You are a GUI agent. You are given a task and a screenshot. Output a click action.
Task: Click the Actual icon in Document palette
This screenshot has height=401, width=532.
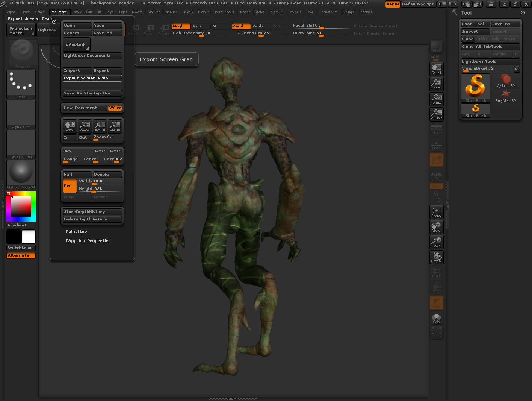(x=100, y=126)
